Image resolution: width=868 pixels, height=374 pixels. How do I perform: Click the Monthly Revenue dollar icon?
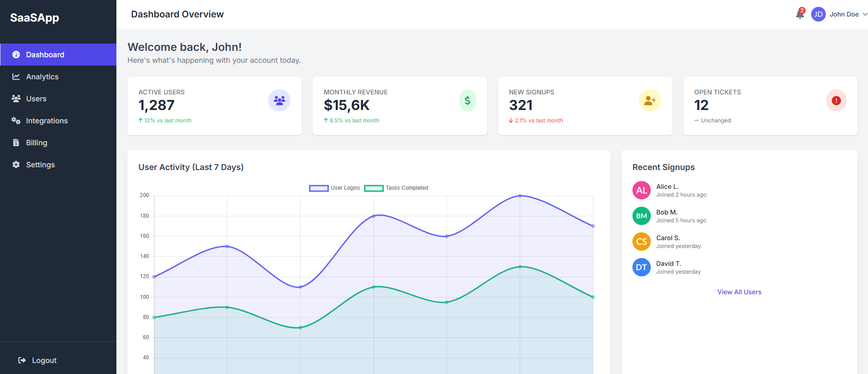pyautogui.click(x=467, y=100)
